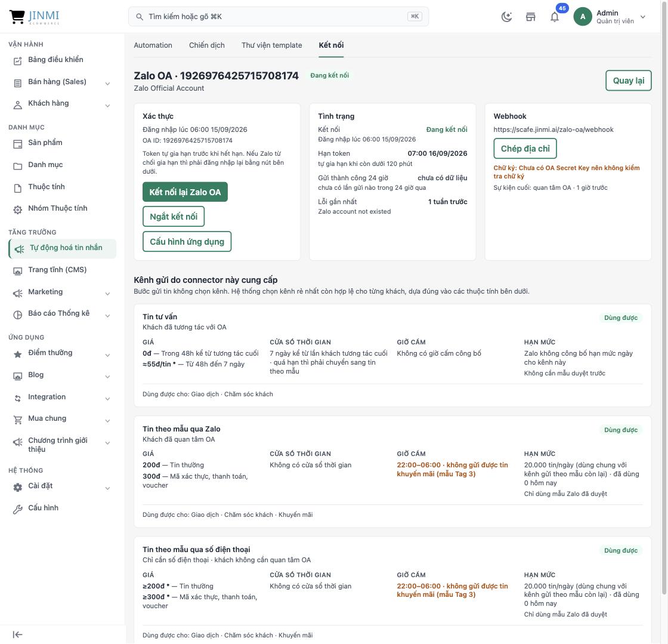Click the Quay lại button

click(629, 81)
